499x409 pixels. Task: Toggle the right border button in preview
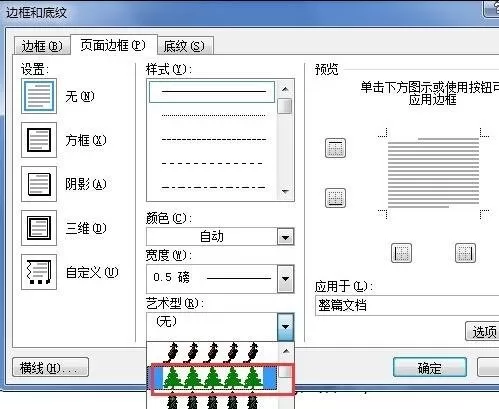465,253
